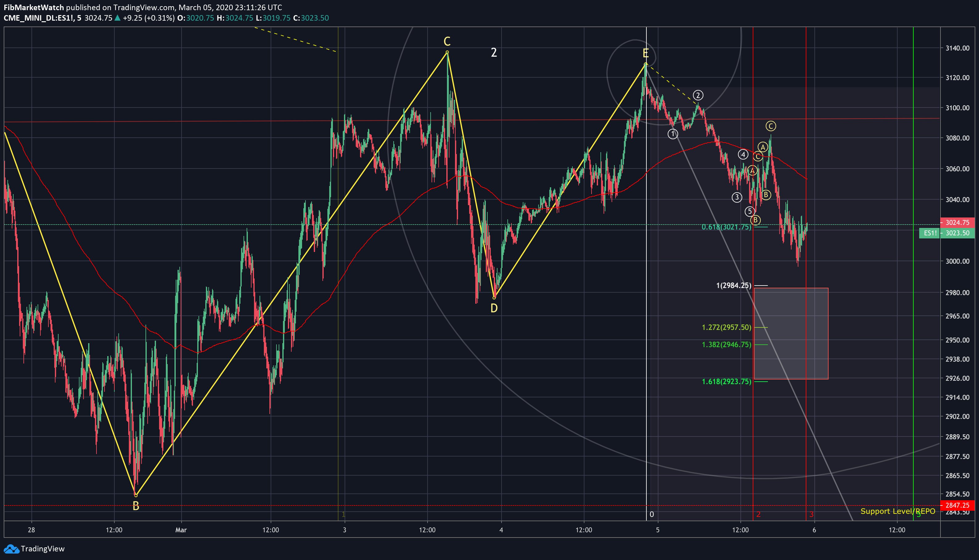Click the white 0 marker at the vertical line base
This screenshot has width=979, height=560.
pyautogui.click(x=652, y=514)
